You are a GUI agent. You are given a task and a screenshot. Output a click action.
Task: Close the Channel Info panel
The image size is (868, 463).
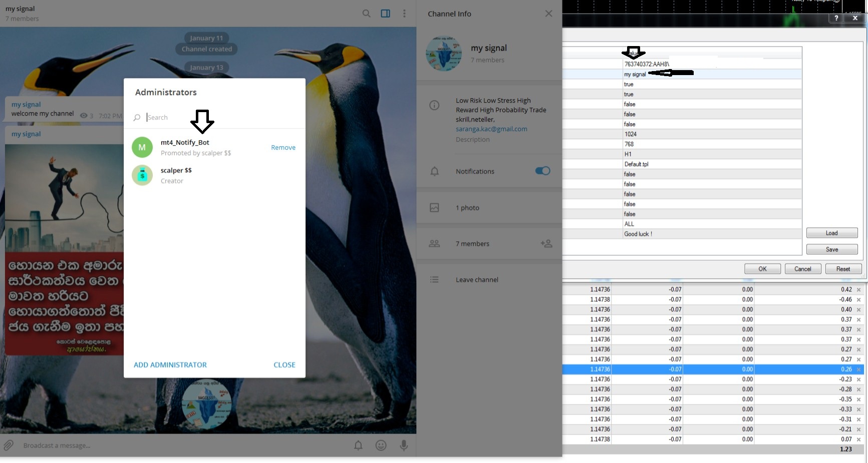click(x=549, y=14)
